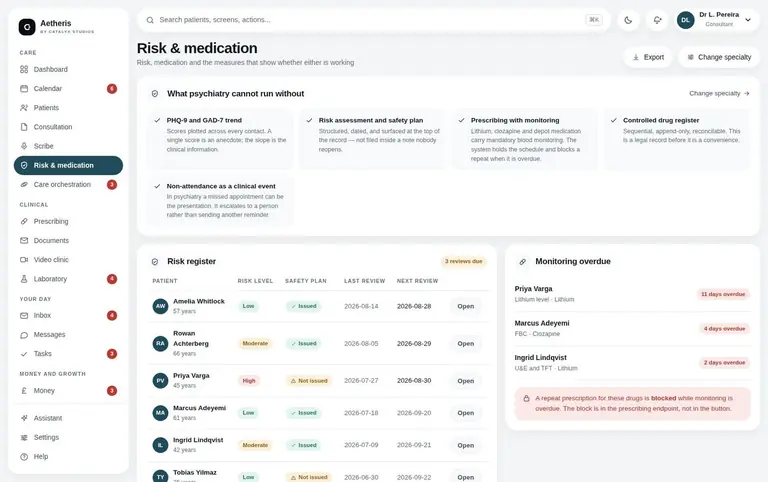Viewport: 768px width, 482px height.
Task: Click checkmark beside Non-attendance as a clinical event
Action: coord(157,186)
